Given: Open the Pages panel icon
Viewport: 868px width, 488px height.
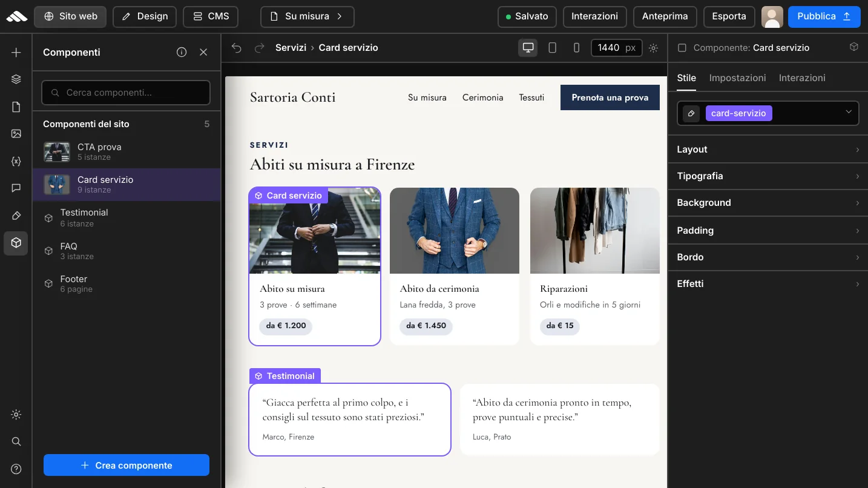Looking at the screenshot, I should coord(16,107).
